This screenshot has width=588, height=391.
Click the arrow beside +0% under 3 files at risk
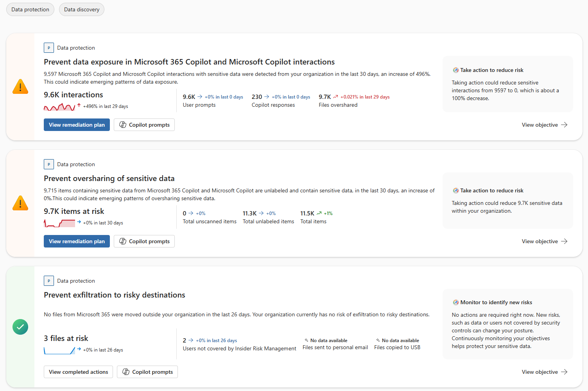(79, 349)
